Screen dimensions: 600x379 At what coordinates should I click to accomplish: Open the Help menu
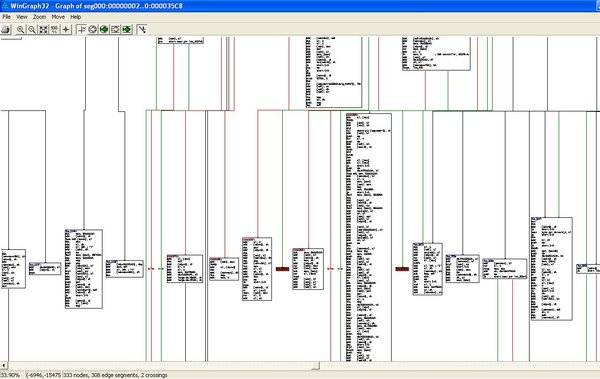[x=76, y=17]
